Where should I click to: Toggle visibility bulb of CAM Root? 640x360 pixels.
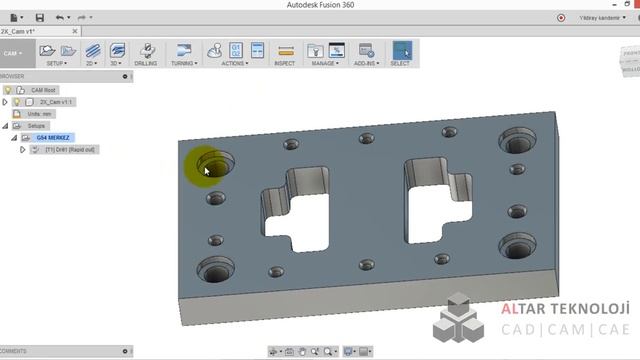(x=8, y=90)
